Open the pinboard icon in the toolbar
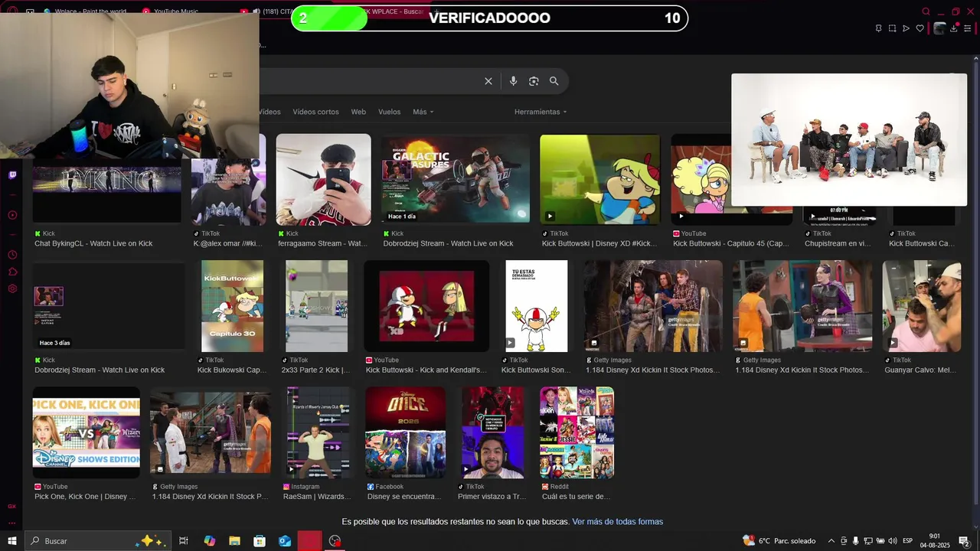980x551 pixels. pyautogui.click(x=878, y=28)
